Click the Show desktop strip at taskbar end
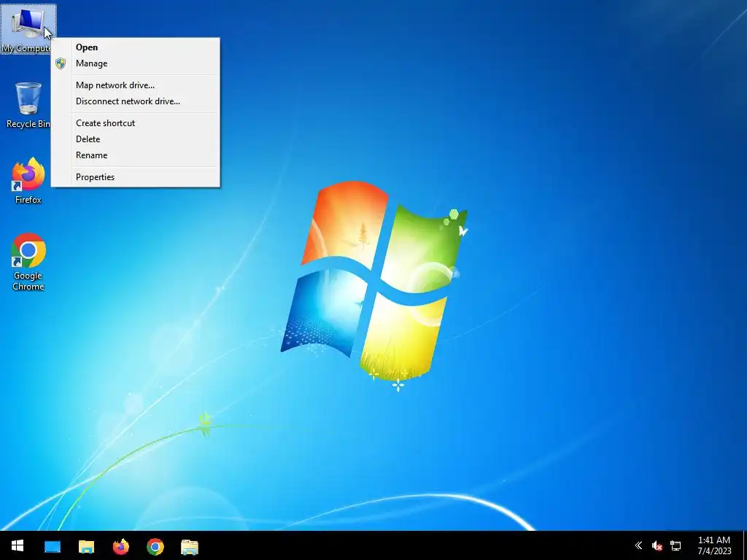Image resolution: width=747 pixels, height=560 pixels. [x=745, y=545]
